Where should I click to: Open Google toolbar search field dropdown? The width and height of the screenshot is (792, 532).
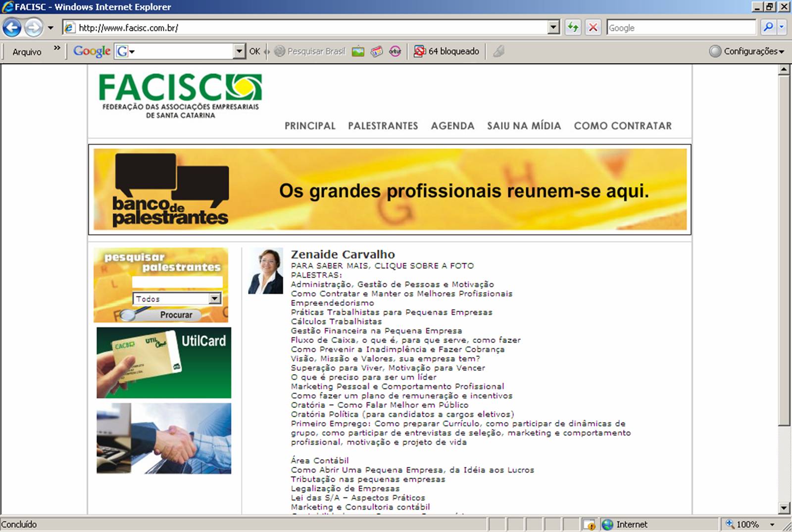pos(240,51)
